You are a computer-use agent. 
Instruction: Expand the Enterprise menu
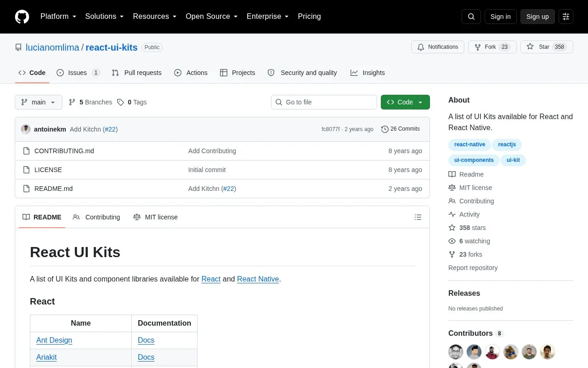pyautogui.click(x=268, y=17)
